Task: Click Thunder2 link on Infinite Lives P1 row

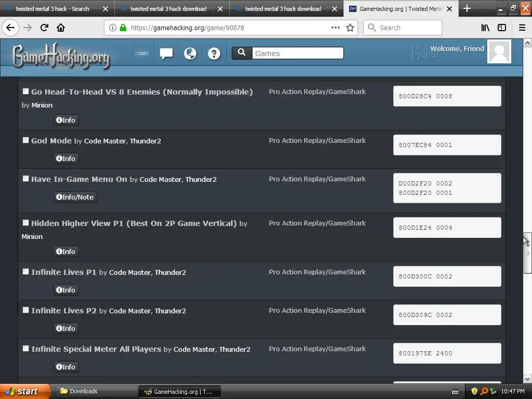Action: (170, 272)
